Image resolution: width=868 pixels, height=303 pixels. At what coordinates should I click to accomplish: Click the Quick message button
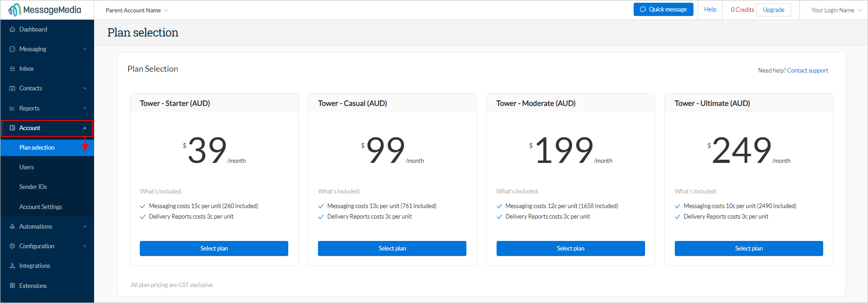click(663, 9)
